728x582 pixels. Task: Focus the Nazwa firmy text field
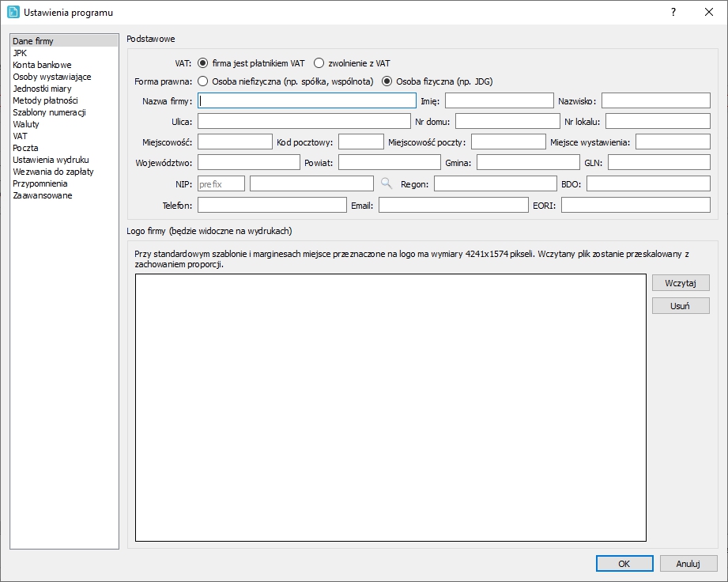click(x=307, y=100)
